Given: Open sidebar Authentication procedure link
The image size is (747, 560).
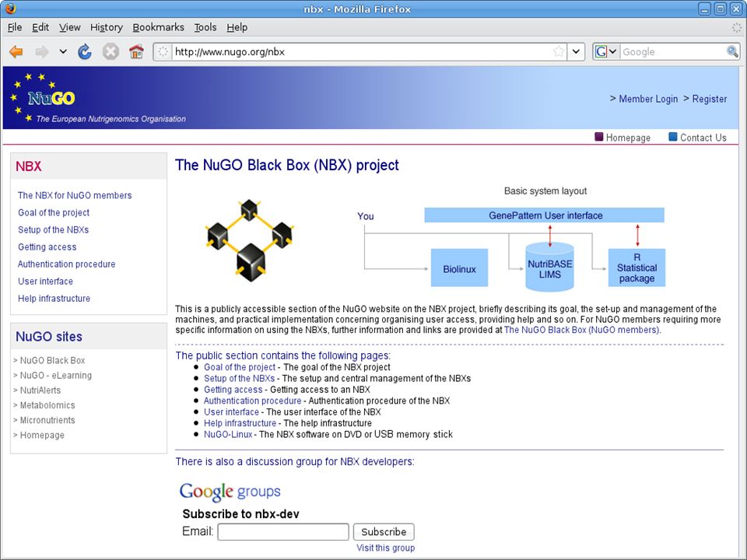Looking at the screenshot, I should (66, 264).
